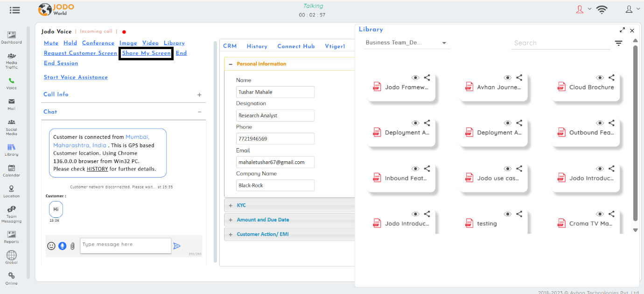Image resolution: width=644 pixels, height=294 pixels.
Task: Start a Conference call
Action: tap(98, 43)
